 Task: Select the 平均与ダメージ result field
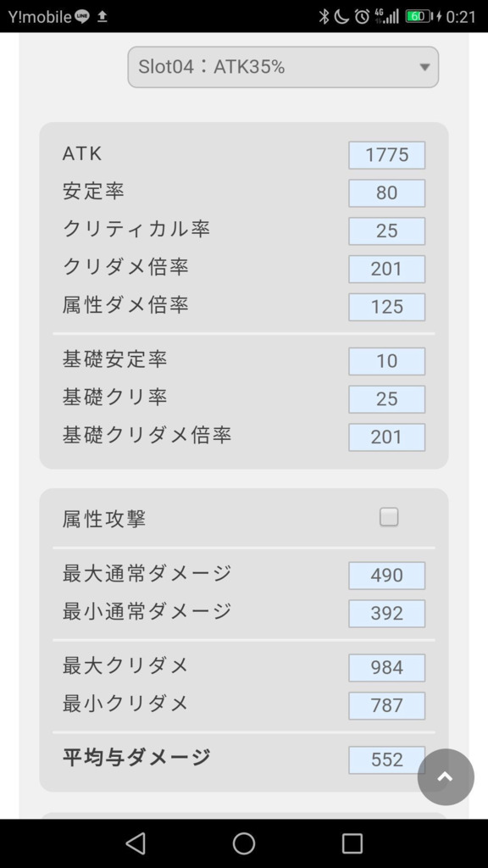[386, 760]
